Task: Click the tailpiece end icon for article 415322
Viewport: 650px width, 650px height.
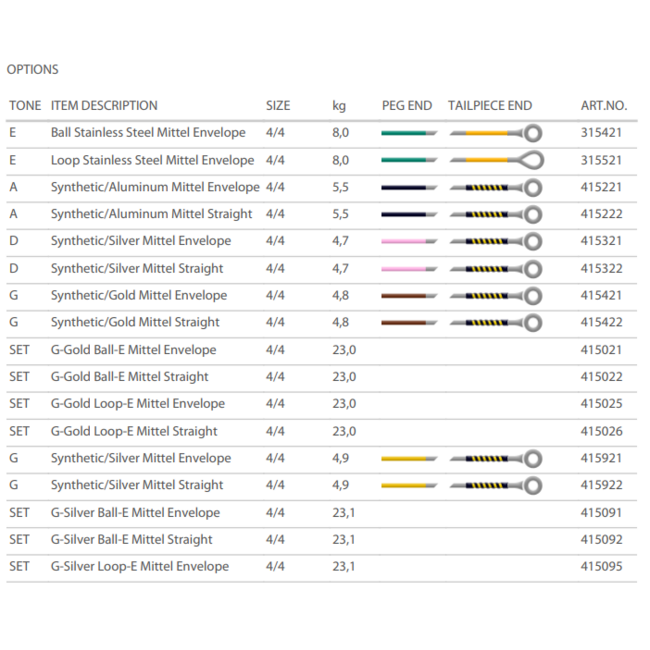Action: (495, 268)
